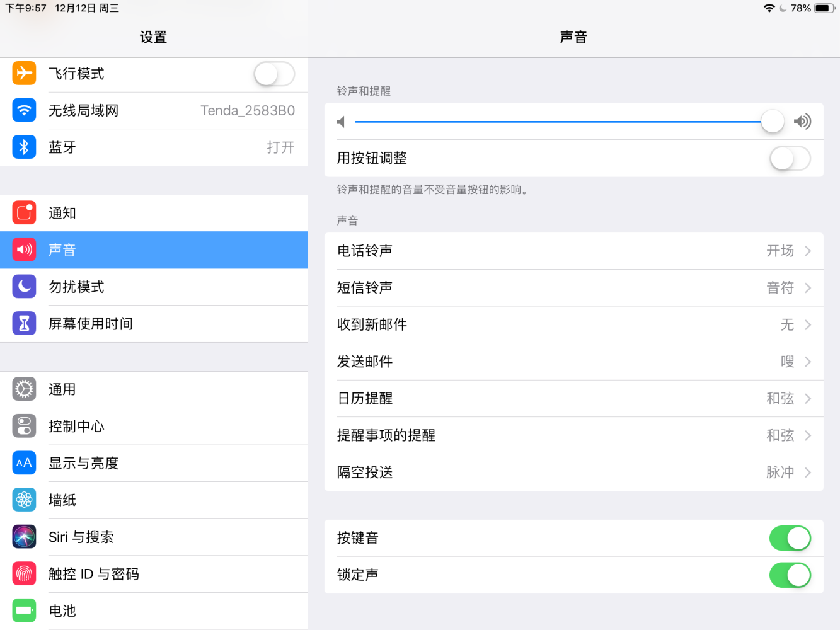Open the 控制中心 settings icon

[24, 426]
